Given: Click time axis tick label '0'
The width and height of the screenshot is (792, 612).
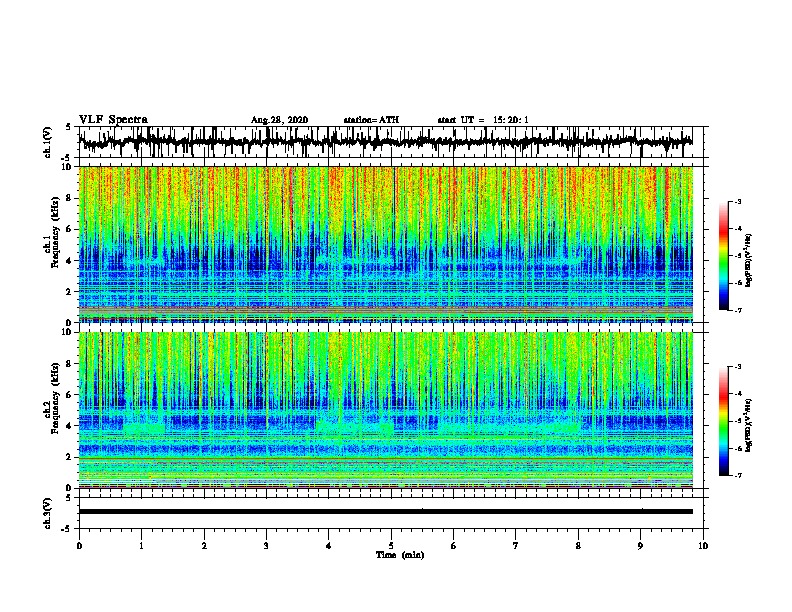Looking at the screenshot, I should point(79,546).
